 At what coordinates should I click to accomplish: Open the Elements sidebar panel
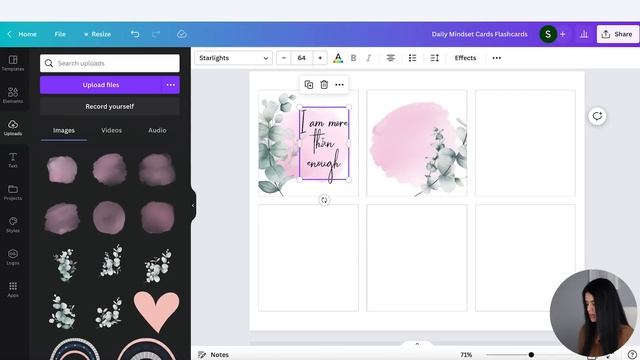13,95
